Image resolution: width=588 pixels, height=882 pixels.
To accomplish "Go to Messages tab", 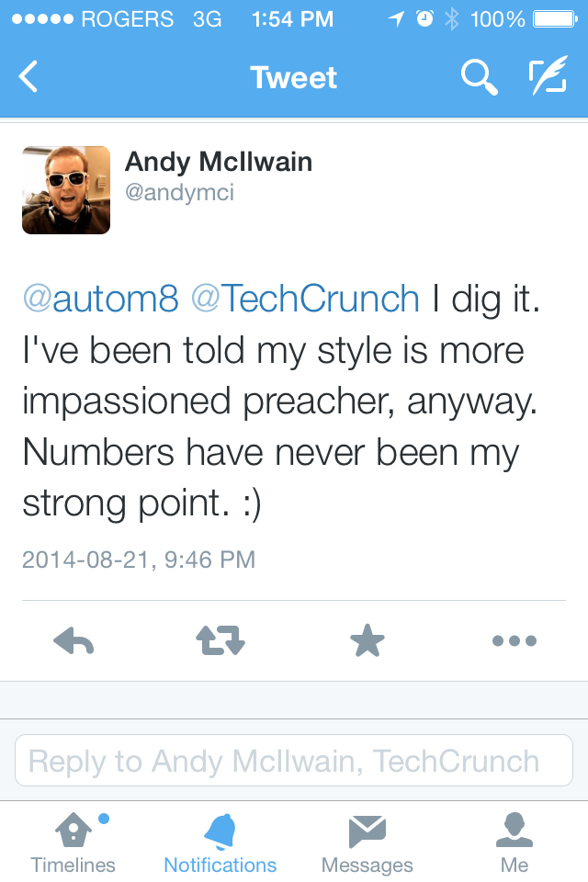I will (367, 843).
